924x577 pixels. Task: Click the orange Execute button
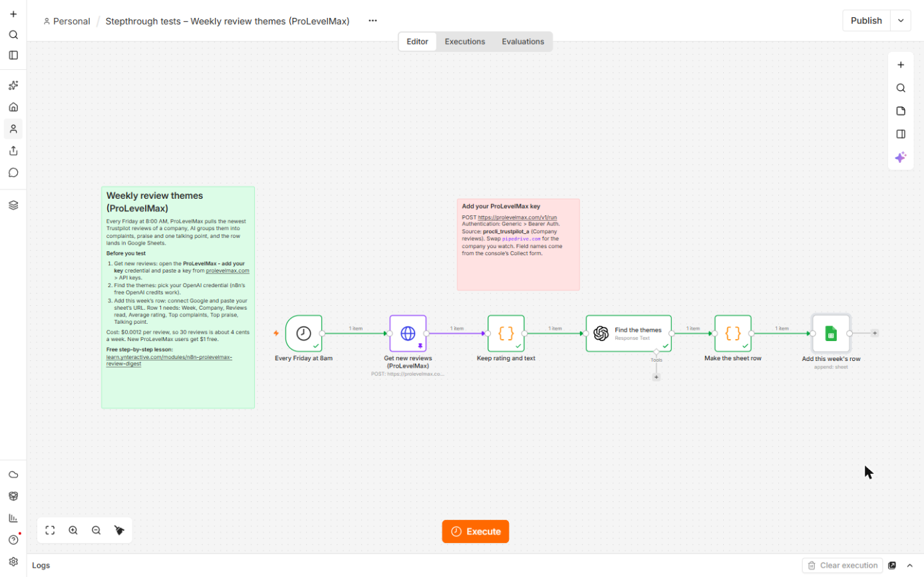[476, 531]
